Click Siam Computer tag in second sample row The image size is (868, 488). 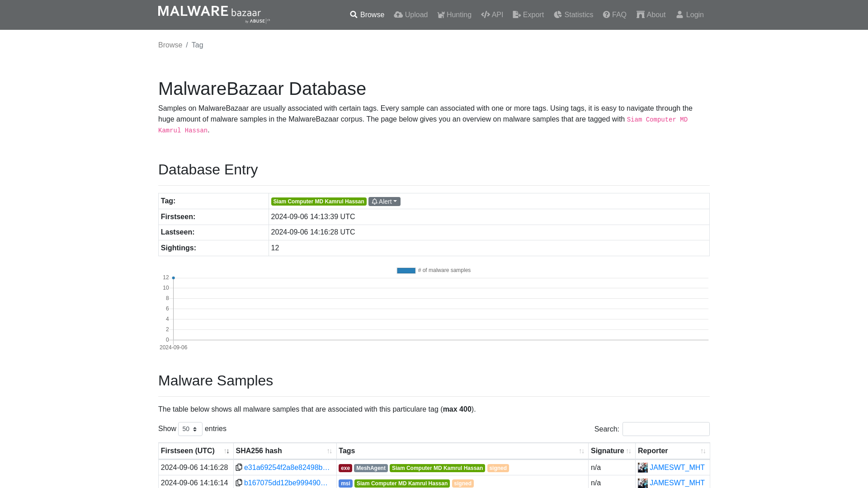(402, 483)
